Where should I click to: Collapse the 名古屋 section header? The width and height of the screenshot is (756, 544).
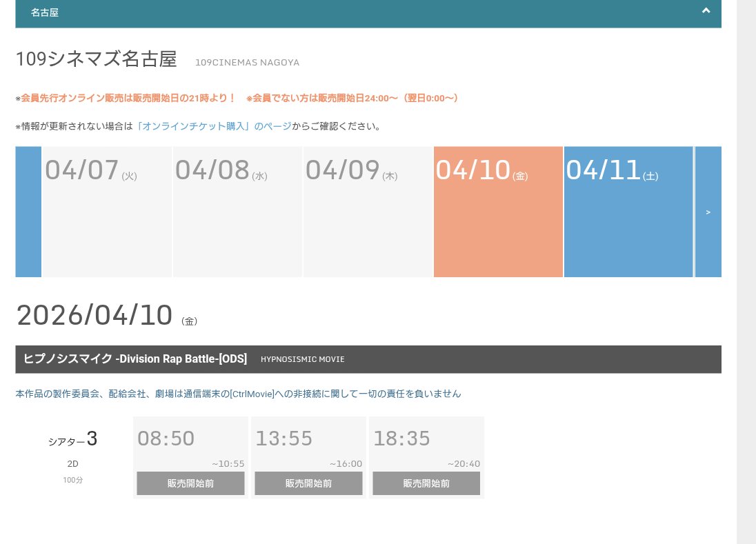click(706, 11)
